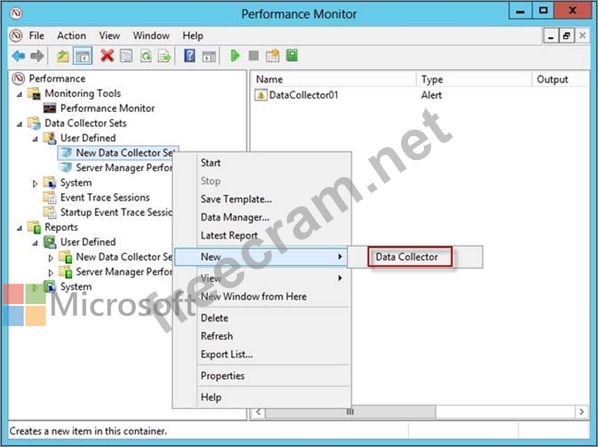598x447 pixels.
Task: Click the green View latest report icon
Action: pyautogui.click(x=292, y=56)
